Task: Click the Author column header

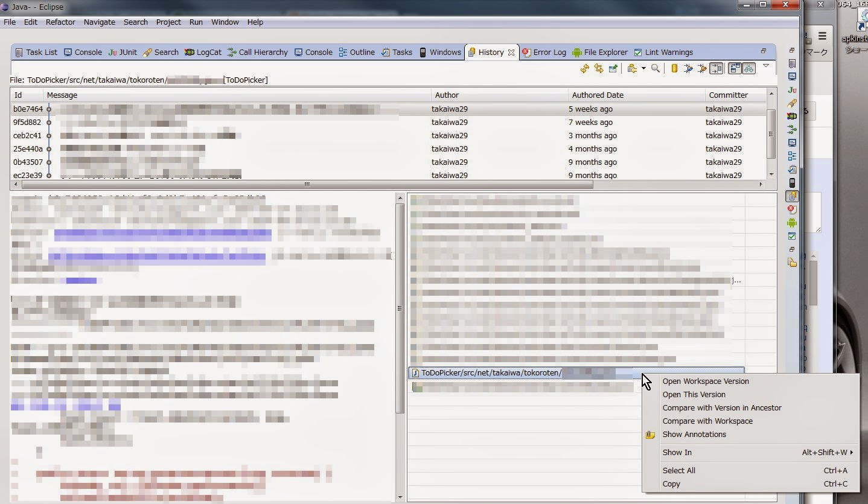Action: pyautogui.click(x=500, y=95)
